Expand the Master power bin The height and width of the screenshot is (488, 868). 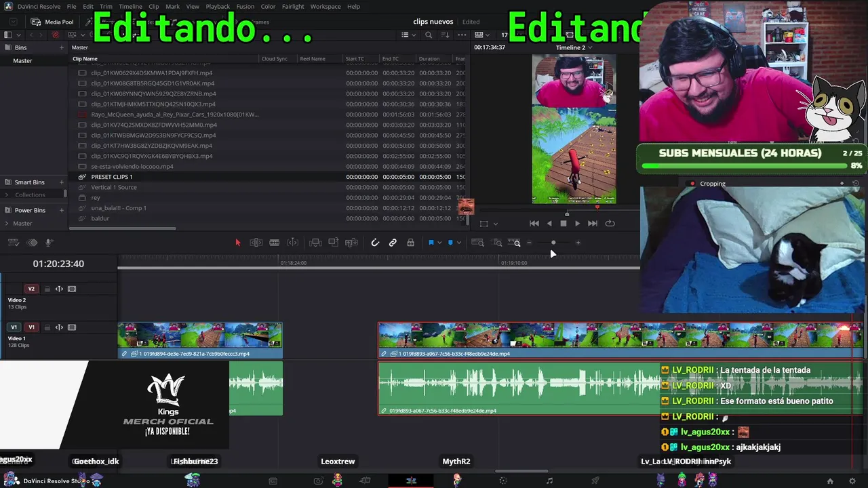click(7, 223)
